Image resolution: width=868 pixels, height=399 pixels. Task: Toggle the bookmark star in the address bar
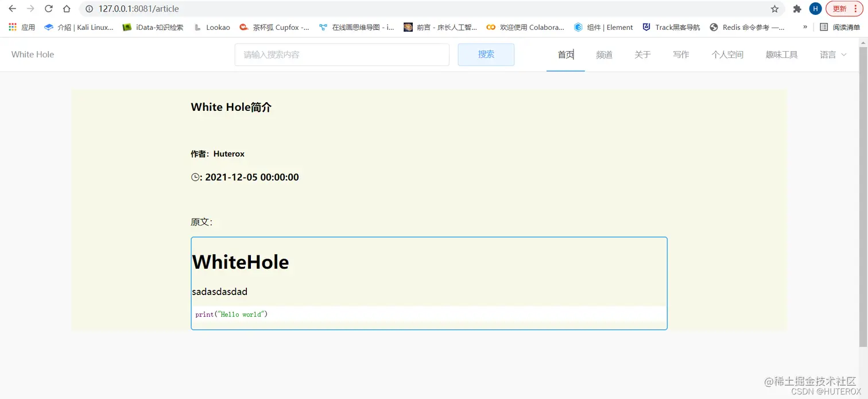coord(774,9)
